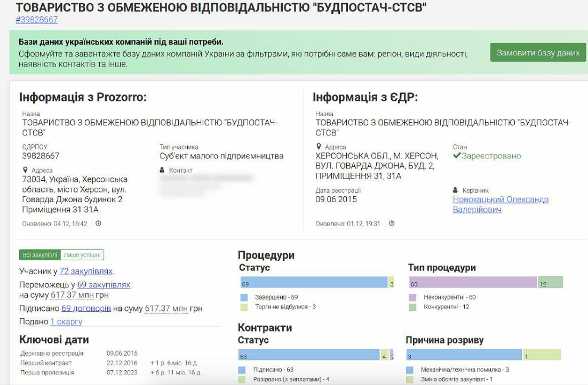Screen dimensions: 588x385
Task: Click the 'Завершено - 69' legend label
Action: point(276,297)
